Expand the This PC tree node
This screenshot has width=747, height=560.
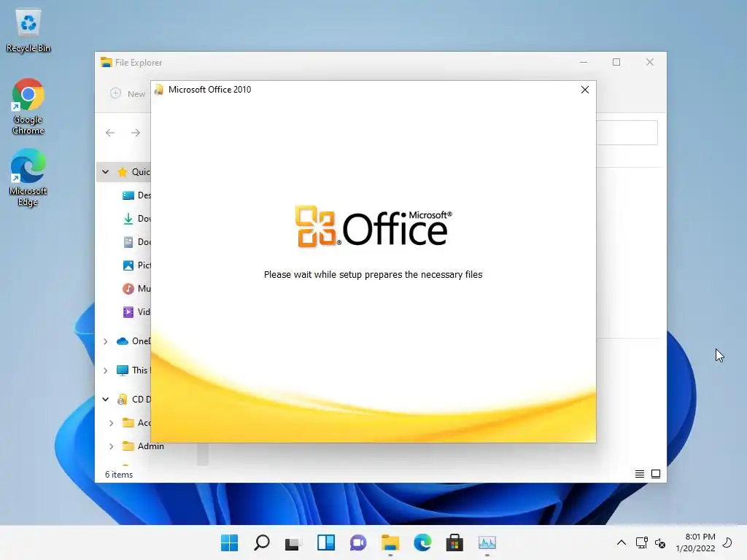105,370
